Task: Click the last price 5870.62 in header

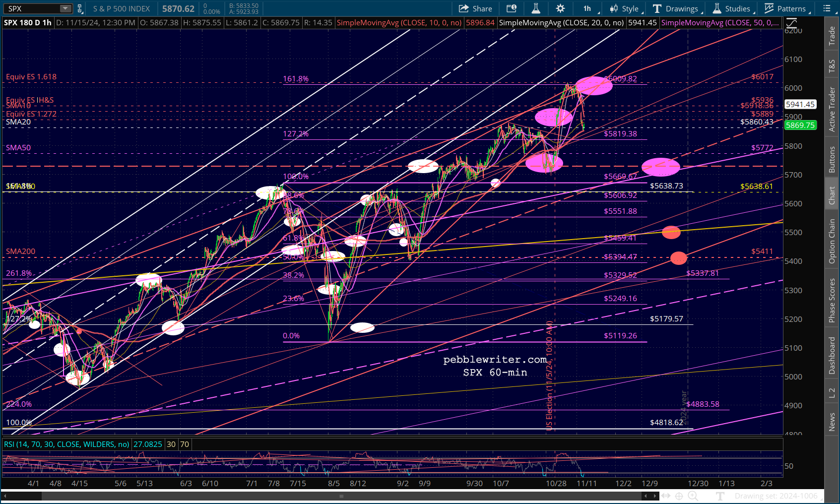Action: coord(178,8)
